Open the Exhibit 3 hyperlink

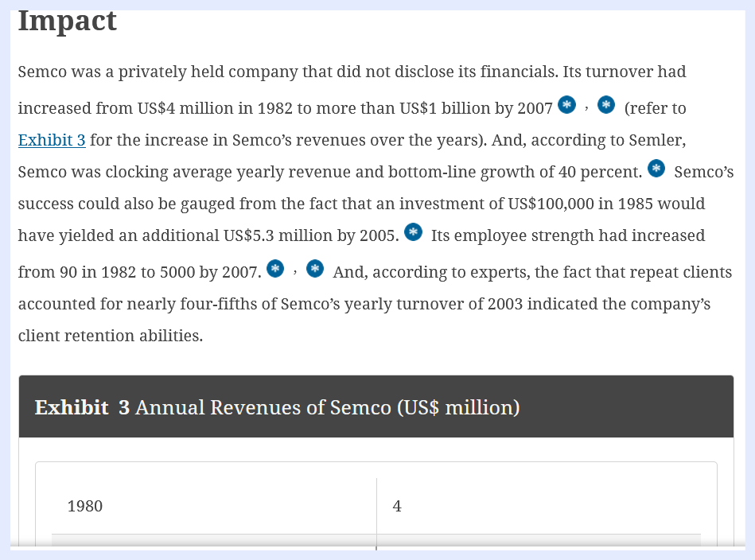(52, 141)
